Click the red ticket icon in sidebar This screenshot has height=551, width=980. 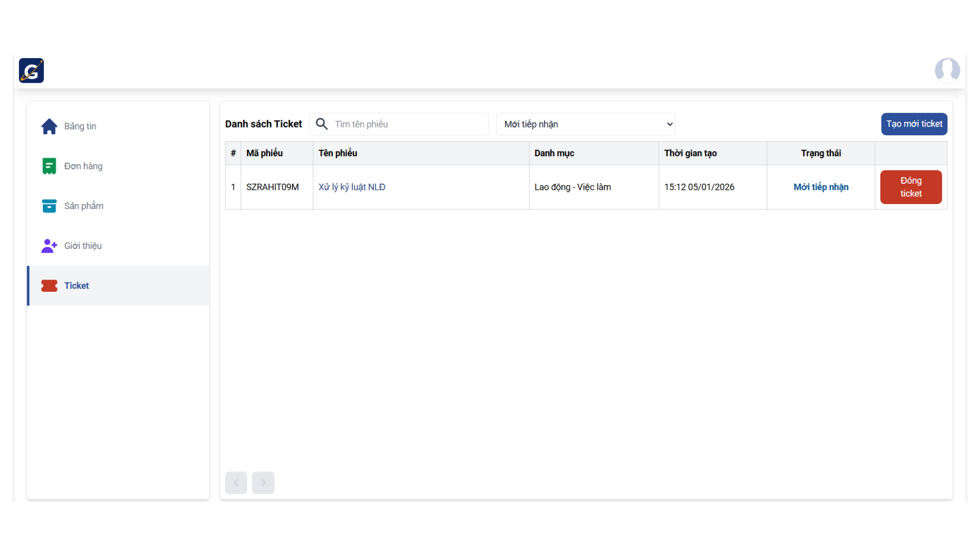pos(49,286)
